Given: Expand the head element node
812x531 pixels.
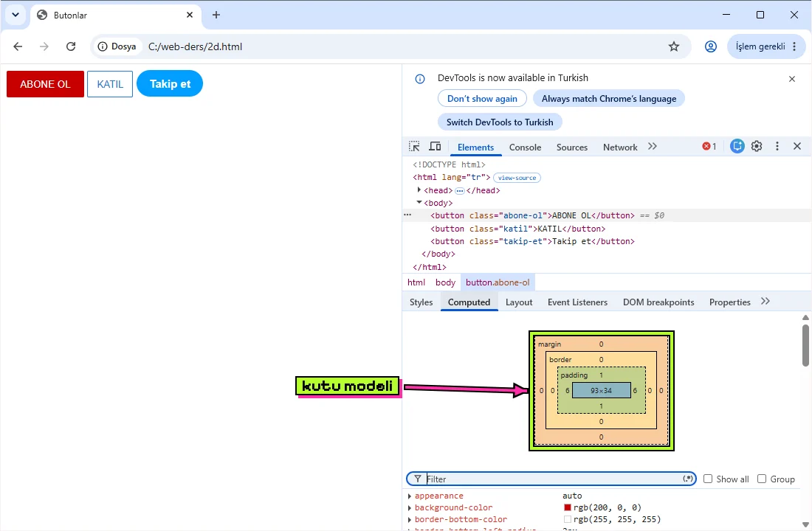Looking at the screenshot, I should (x=419, y=190).
